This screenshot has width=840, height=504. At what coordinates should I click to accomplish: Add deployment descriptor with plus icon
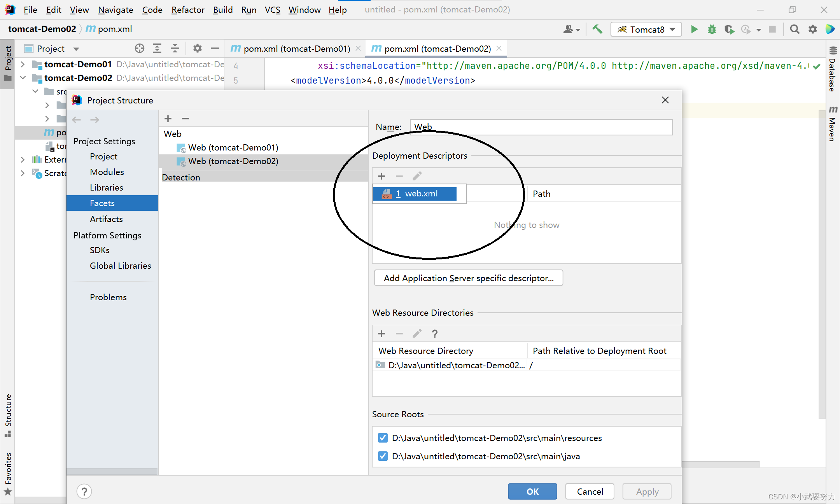(381, 176)
